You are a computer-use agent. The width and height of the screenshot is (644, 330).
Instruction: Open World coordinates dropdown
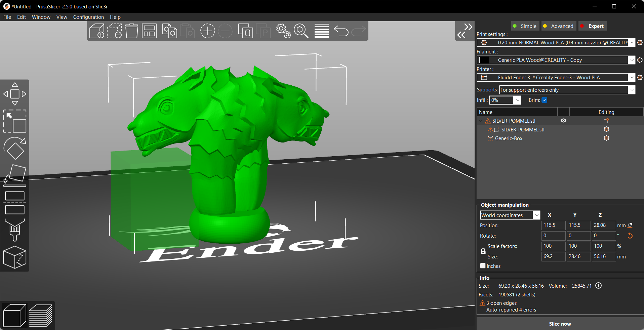point(537,215)
